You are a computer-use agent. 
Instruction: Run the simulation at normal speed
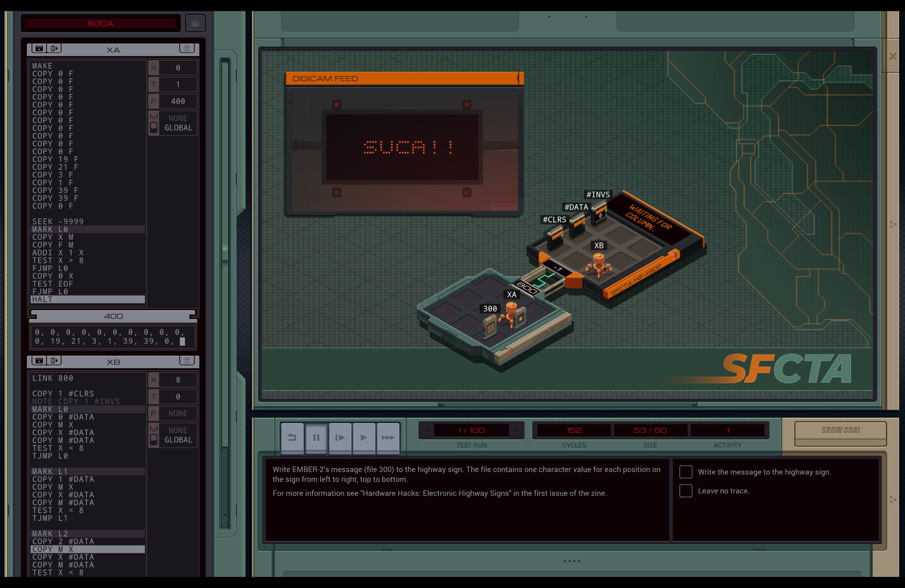pyautogui.click(x=364, y=437)
